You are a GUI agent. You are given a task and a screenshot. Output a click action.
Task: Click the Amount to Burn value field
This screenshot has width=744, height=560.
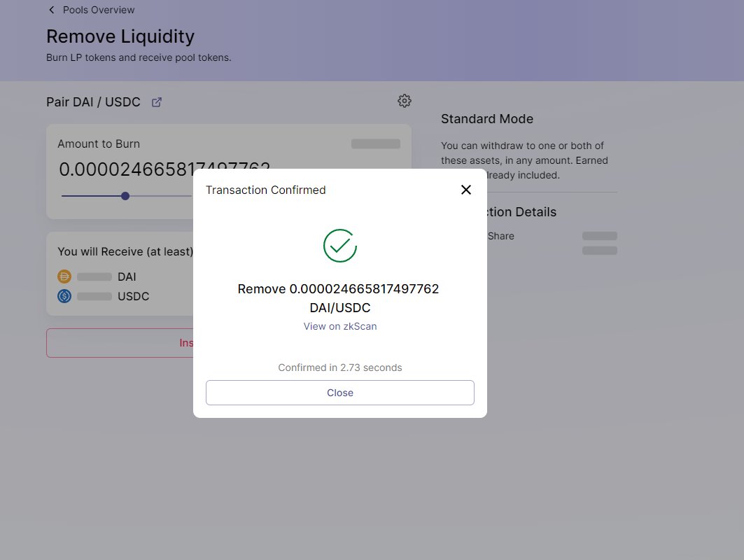click(x=164, y=169)
